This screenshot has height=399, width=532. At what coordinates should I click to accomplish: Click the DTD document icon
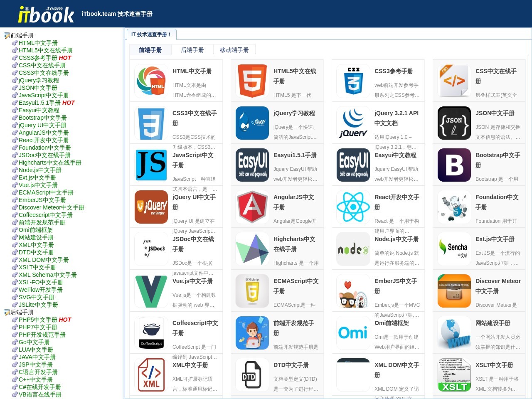coord(252,375)
